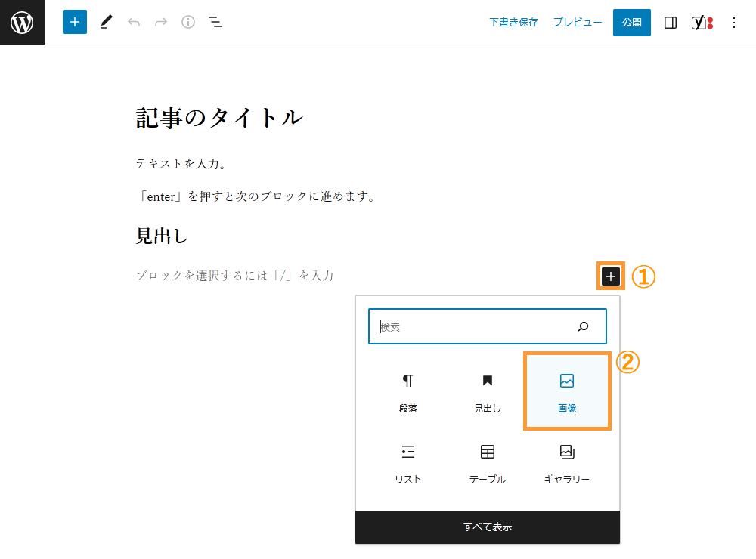756x559 pixels.
Task: Toggle the settings sidebar panel
Action: 670,22
